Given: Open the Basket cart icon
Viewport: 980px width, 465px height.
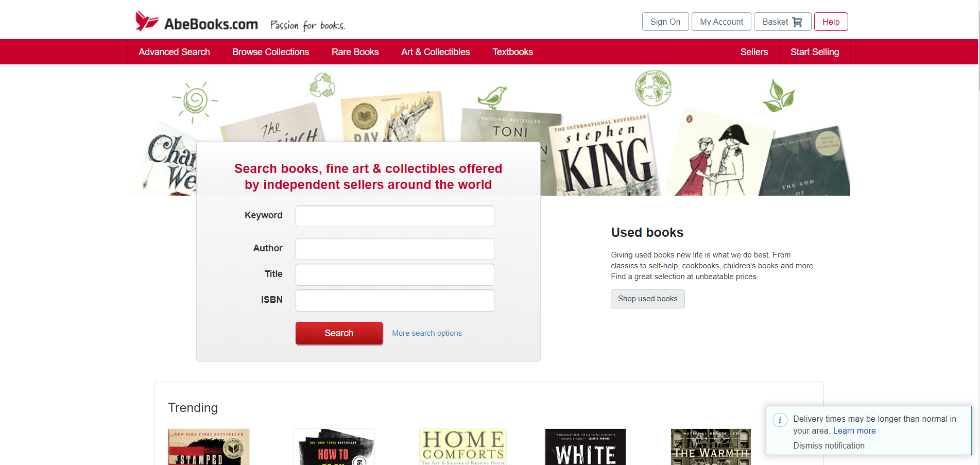Looking at the screenshot, I should click(x=797, y=22).
